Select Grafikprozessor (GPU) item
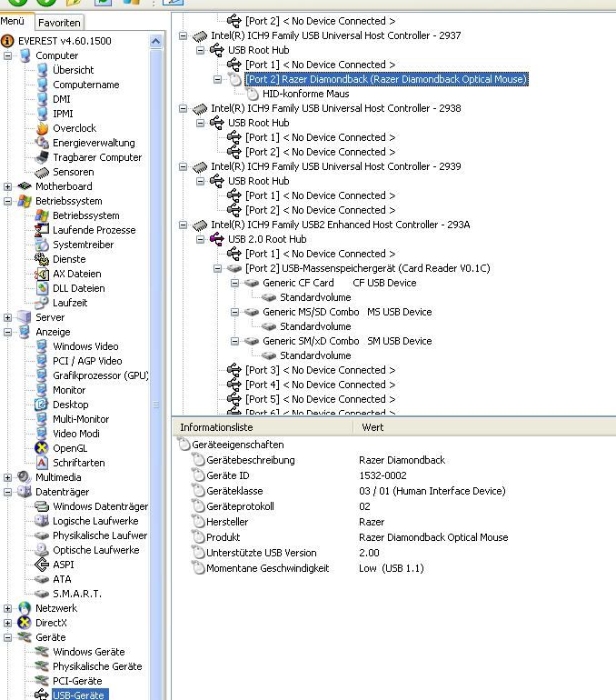The height and width of the screenshot is (700, 616). tap(101, 375)
